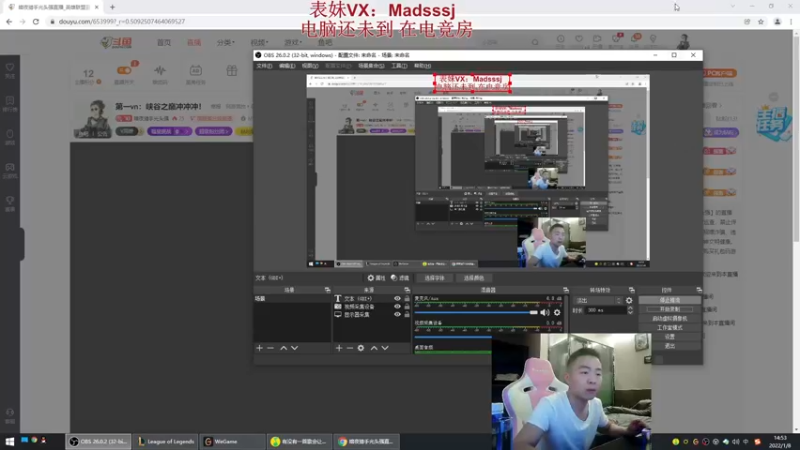Toggle lock on the text (GDI+) source
This screenshot has height=450, width=800.
[407, 298]
